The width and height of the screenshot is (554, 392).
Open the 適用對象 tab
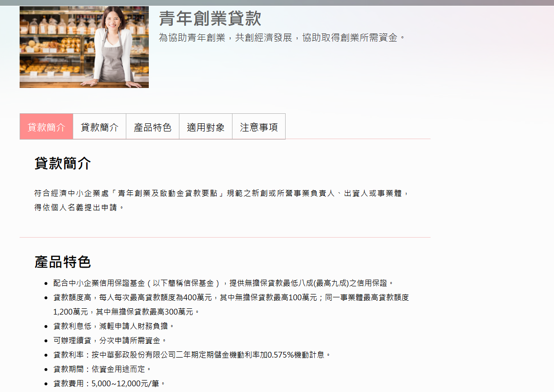(x=206, y=126)
